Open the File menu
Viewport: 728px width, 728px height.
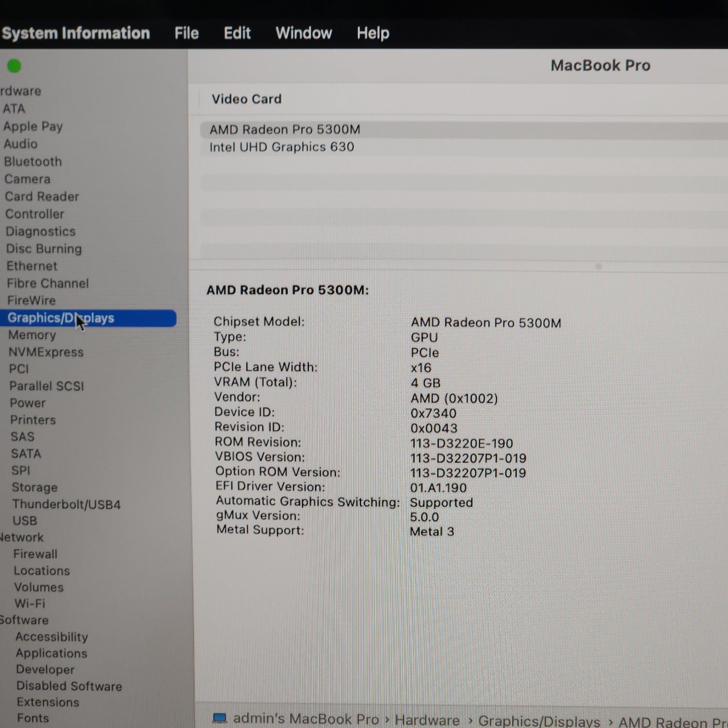pyautogui.click(x=186, y=33)
